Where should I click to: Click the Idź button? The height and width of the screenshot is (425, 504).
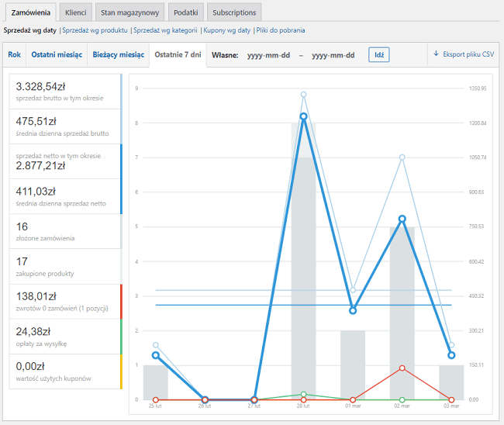pyautogui.click(x=379, y=55)
